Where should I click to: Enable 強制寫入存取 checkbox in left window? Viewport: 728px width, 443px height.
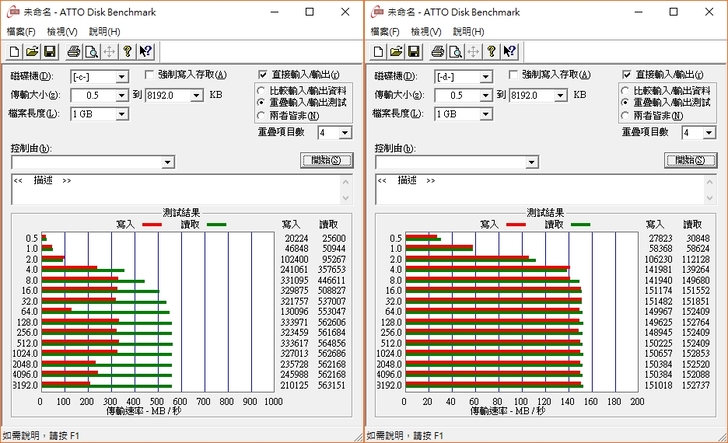[x=149, y=75]
